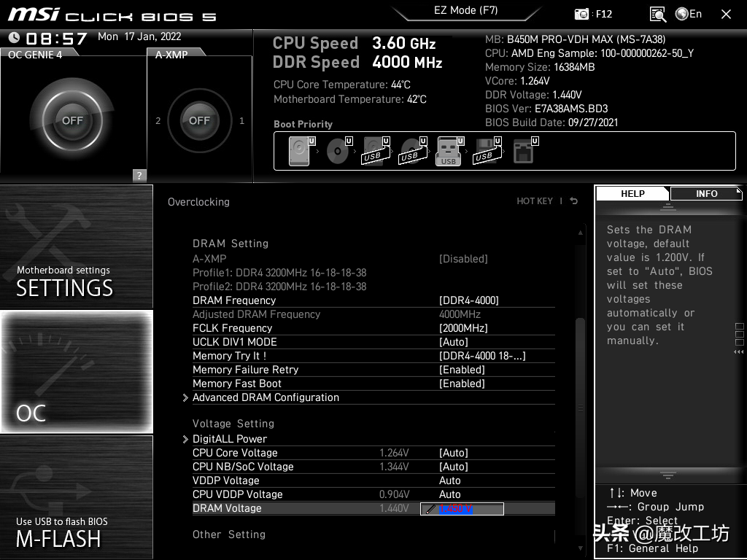Change the CPU Core Voltage [Auto] setting
The height and width of the screenshot is (560, 747).
454,453
